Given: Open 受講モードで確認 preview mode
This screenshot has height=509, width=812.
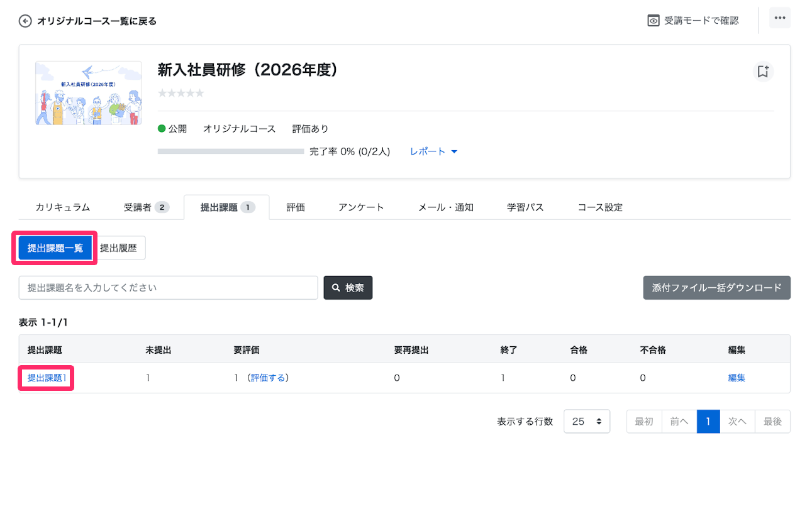Looking at the screenshot, I should tap(693, 20).
